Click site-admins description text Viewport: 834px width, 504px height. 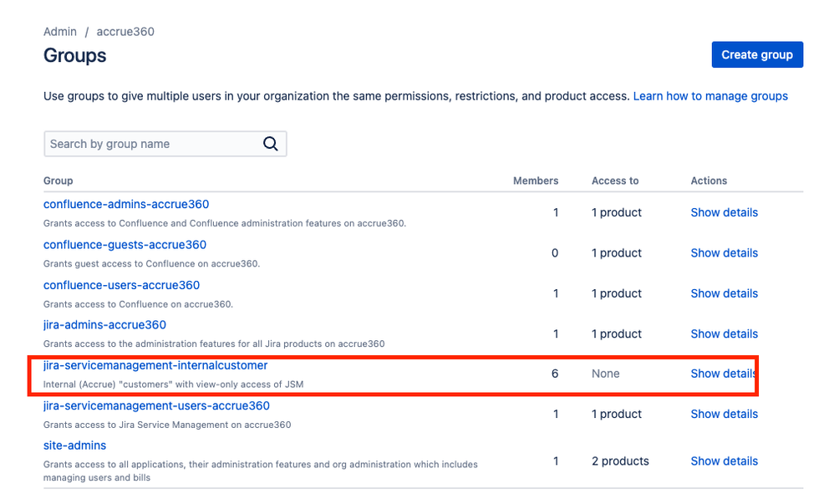(261, 471)
